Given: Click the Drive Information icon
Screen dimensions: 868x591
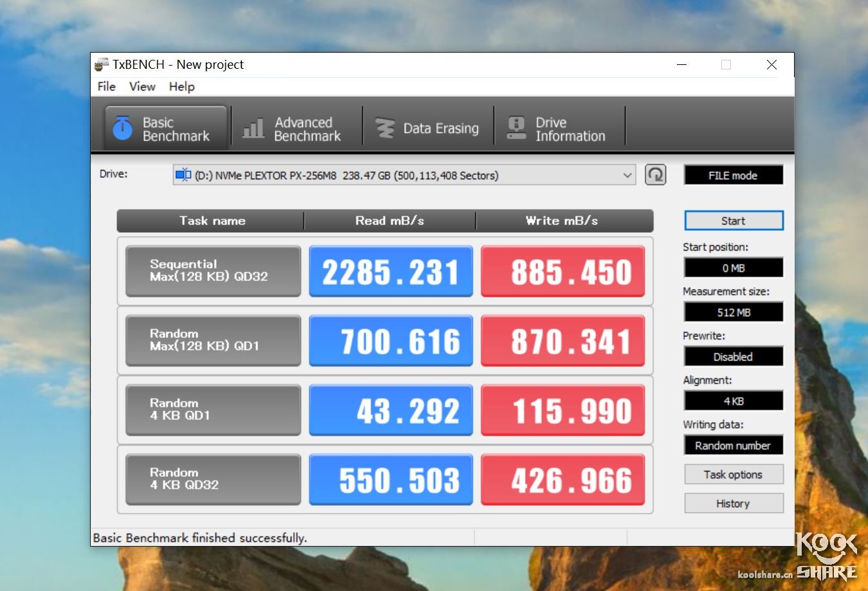Looking at the screenshot, I should coord(516,128).
